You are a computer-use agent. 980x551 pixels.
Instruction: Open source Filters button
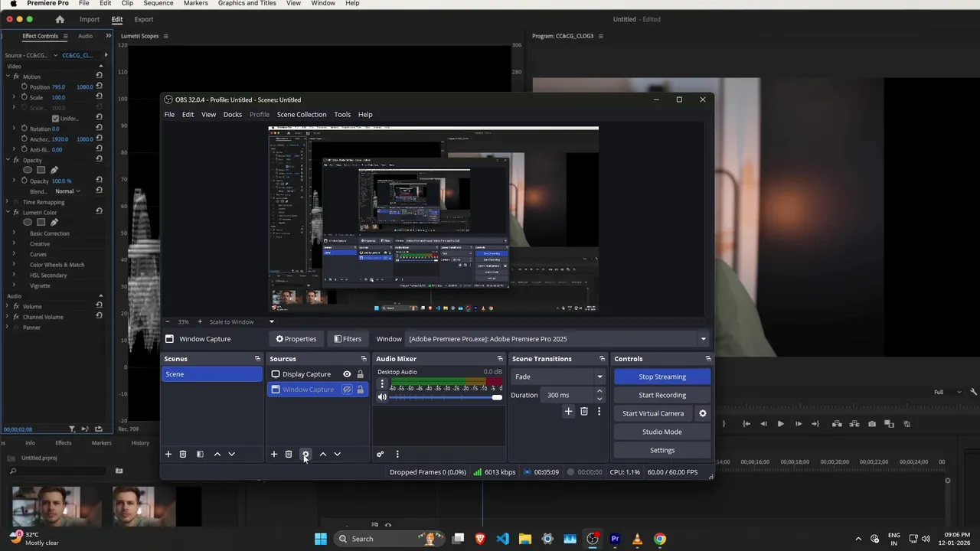pos(348,339)
